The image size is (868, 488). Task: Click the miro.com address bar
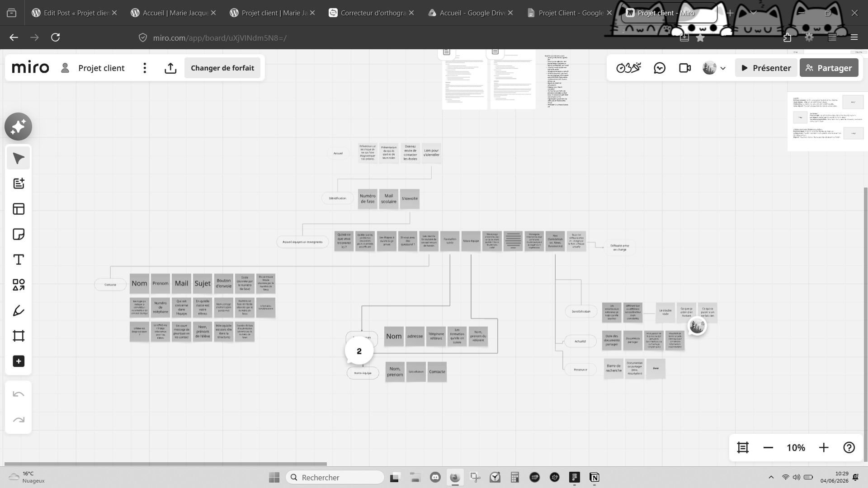click(220, 38)
